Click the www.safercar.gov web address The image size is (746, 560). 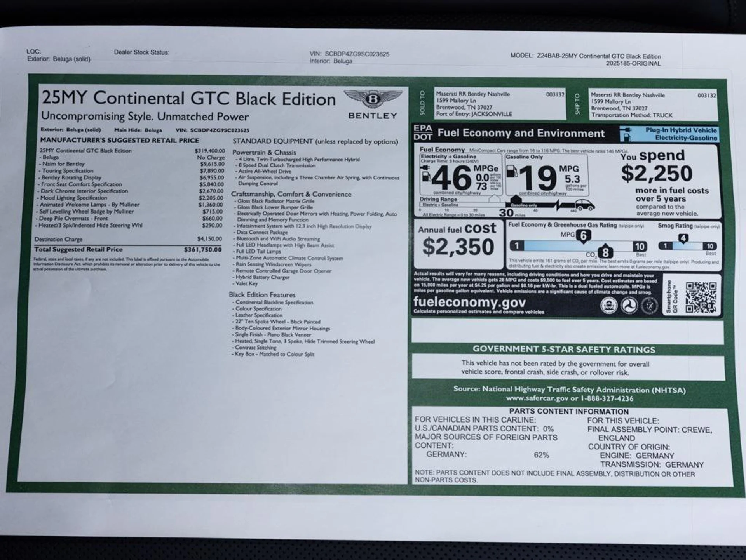tap(537, 398)
